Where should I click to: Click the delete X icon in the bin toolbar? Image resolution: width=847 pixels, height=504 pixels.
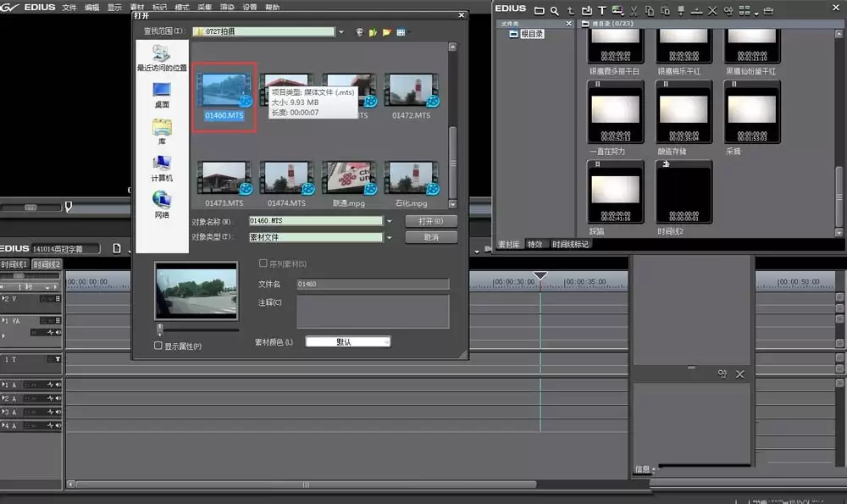712,11
